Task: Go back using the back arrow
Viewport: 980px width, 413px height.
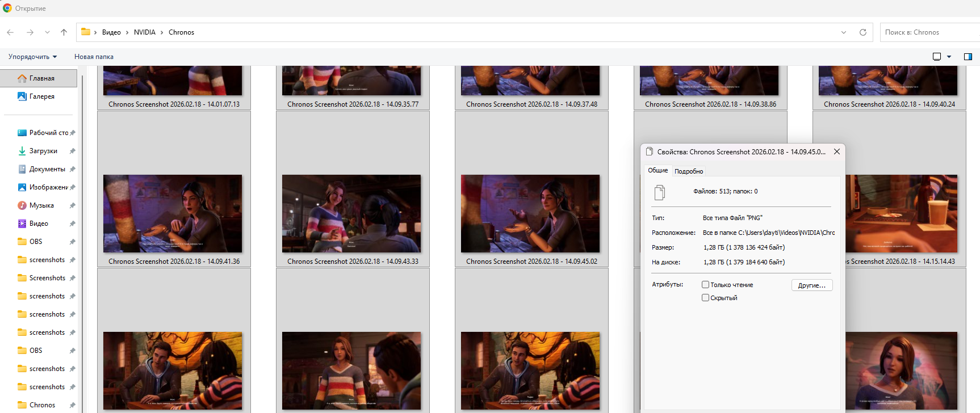Action: tap(10, 32)
